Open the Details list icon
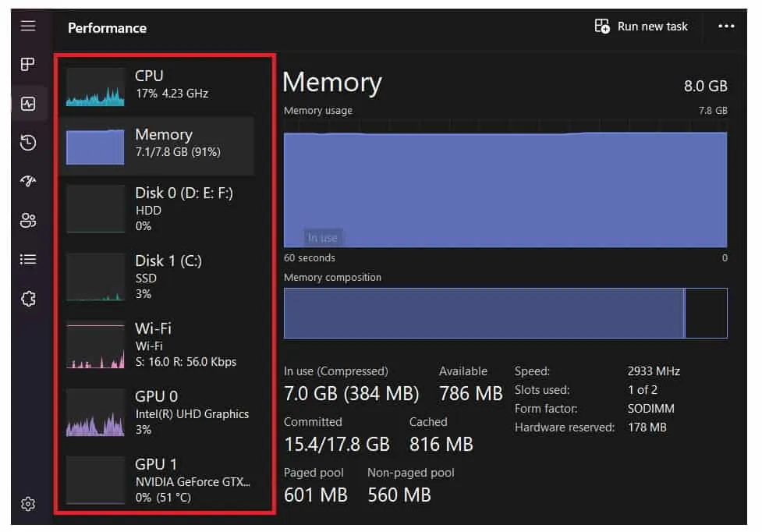The height and width of the screenshot is (532, 762). (28, 260)
